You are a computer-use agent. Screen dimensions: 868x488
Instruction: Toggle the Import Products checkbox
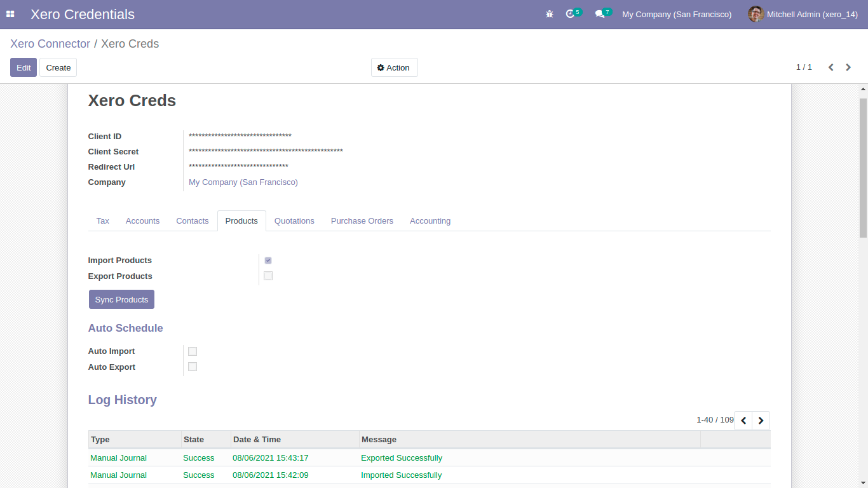click(268, 261)
